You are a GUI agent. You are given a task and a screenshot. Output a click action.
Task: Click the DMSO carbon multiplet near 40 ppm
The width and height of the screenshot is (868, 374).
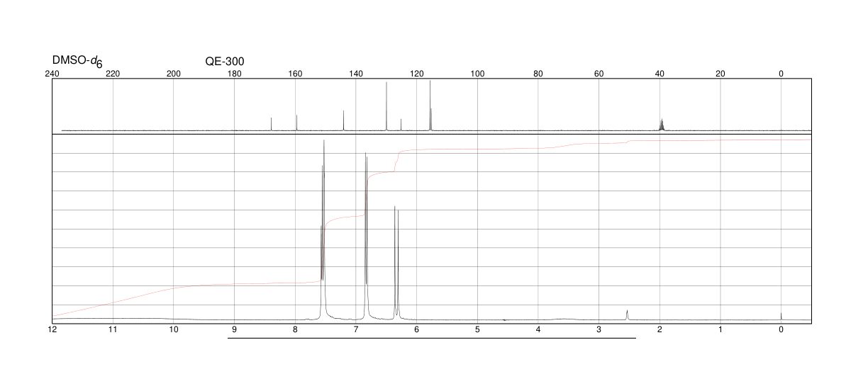coord(662,125)
